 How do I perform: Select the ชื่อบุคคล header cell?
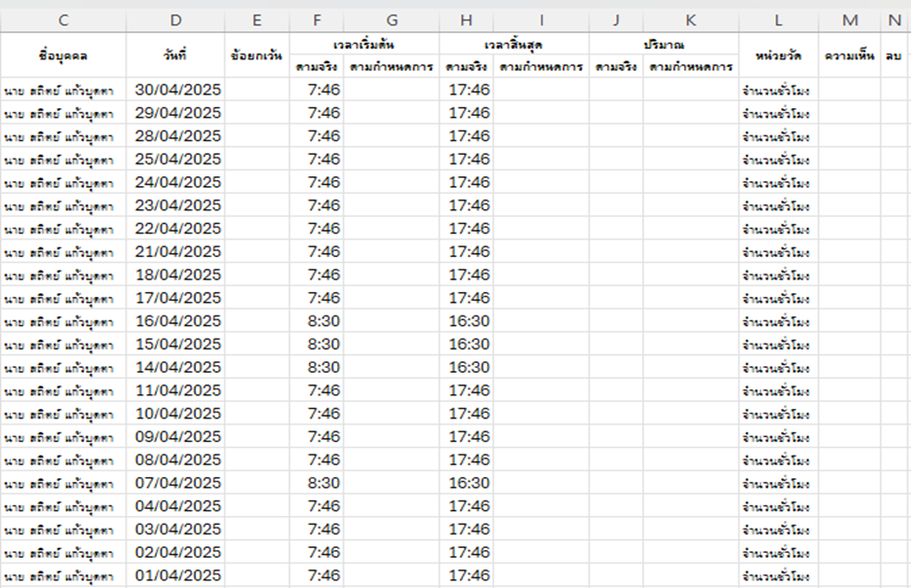tap(63, 55)
